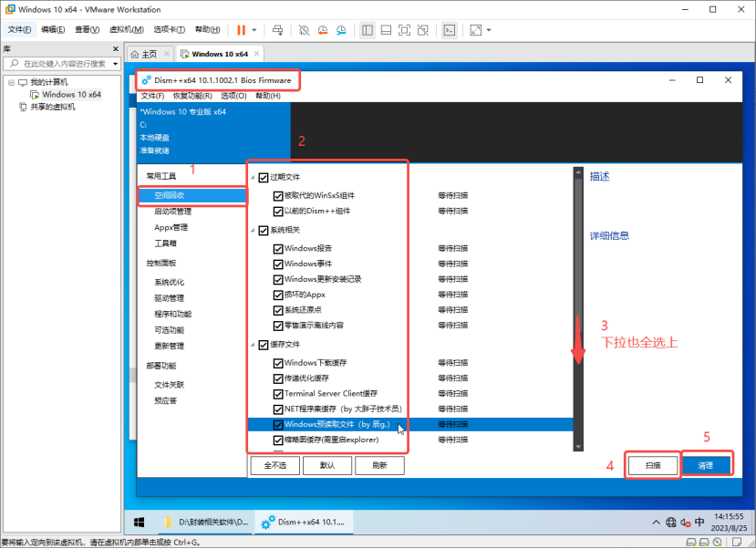Open VMware 选项卡(T) menu

coord(170,30)
